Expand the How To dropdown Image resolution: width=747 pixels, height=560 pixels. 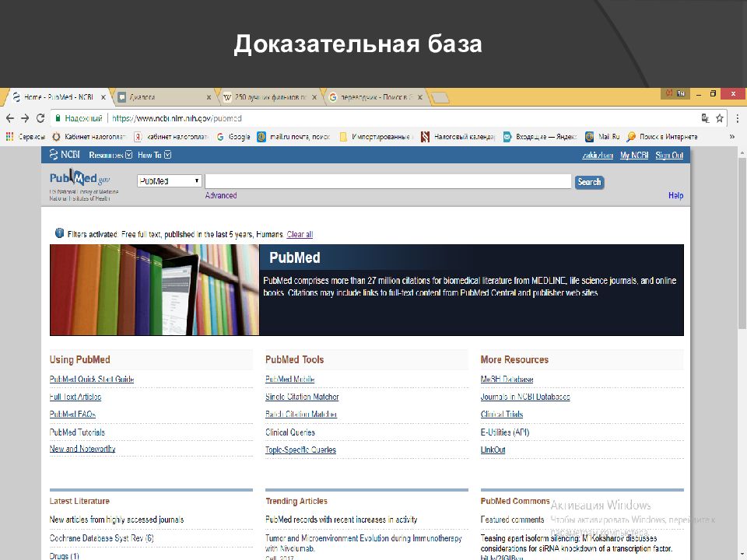pos(154,155)
